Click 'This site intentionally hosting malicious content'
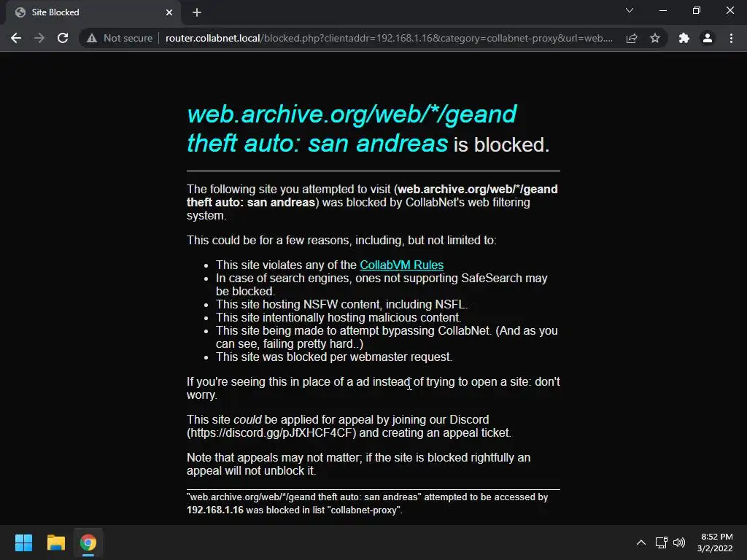Viewport: 747px width, 560px height. pyautogui.click(x=338, y=318)
